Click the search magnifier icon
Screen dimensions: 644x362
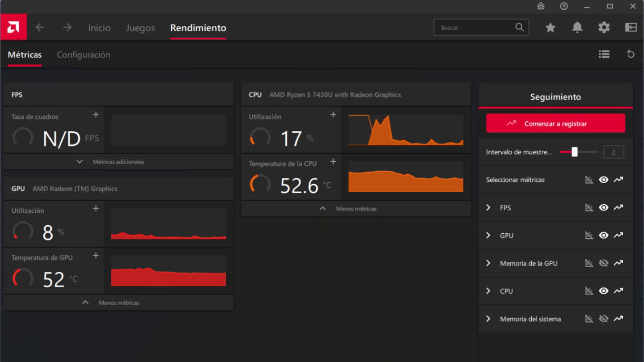[519, 27]
